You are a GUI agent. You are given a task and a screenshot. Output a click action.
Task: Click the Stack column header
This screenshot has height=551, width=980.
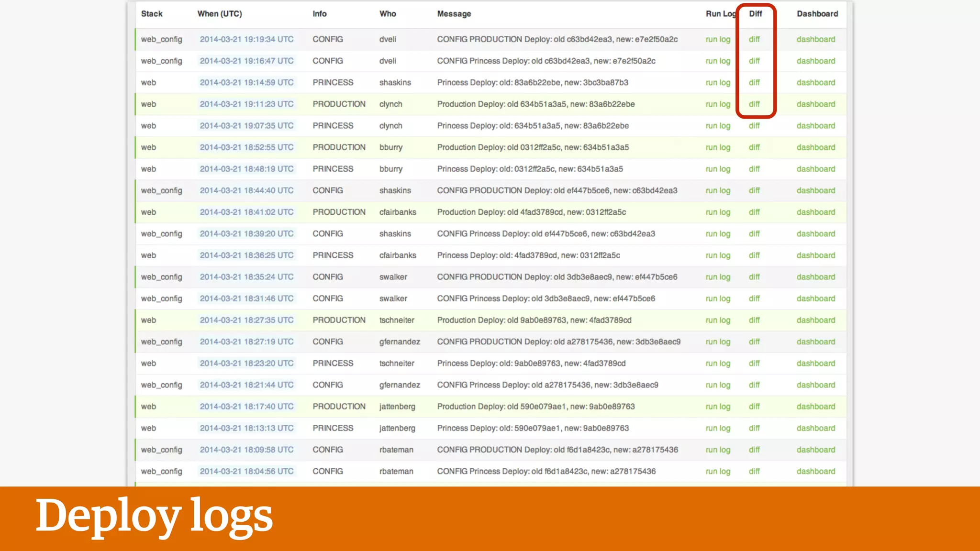(152, 14)
